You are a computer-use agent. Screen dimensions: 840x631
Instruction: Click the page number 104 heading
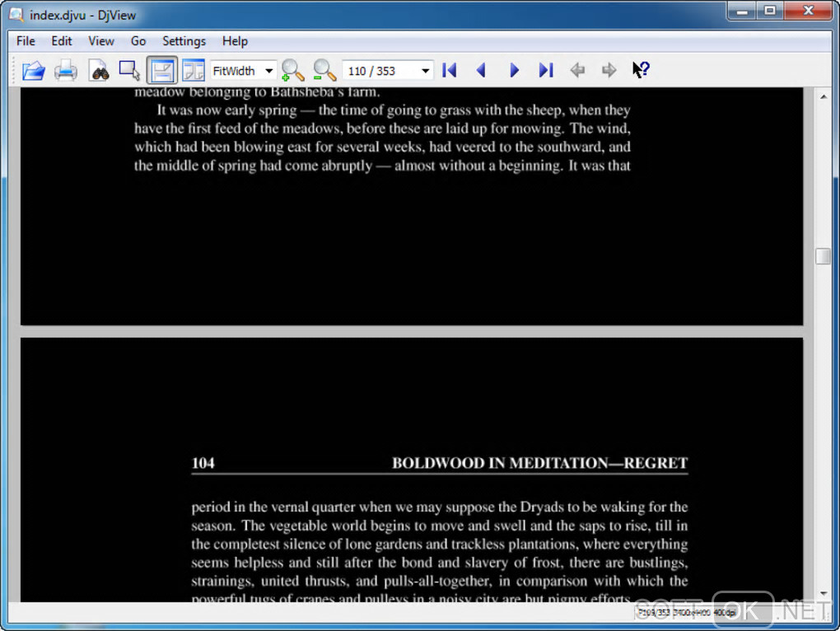pyautogui.click(x=203, y=463)
